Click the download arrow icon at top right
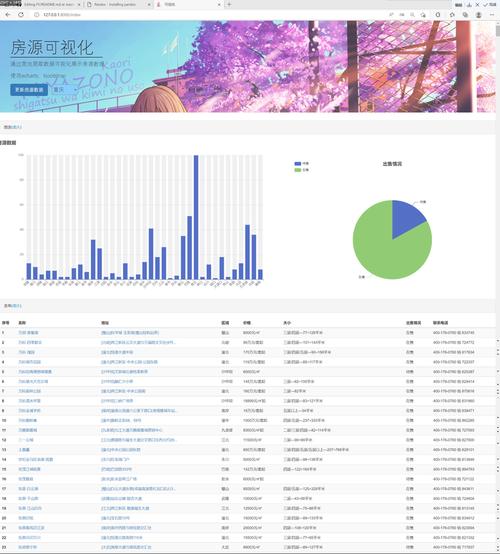 (x=469, y=5)
